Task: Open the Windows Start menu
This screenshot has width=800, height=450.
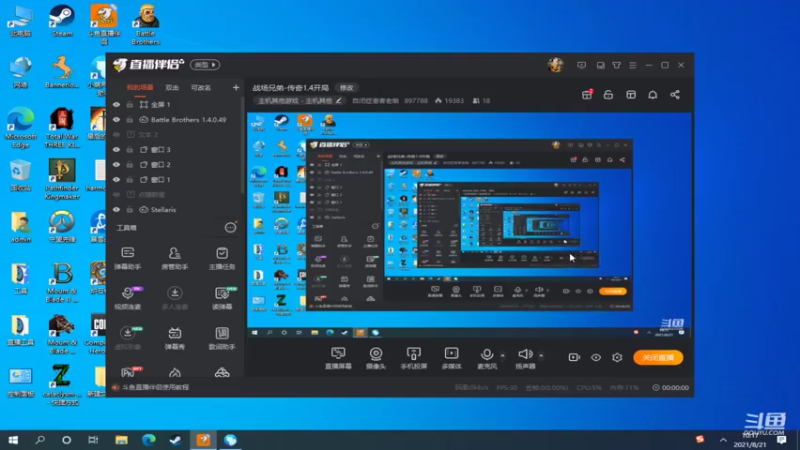Action: coord(13,440)
